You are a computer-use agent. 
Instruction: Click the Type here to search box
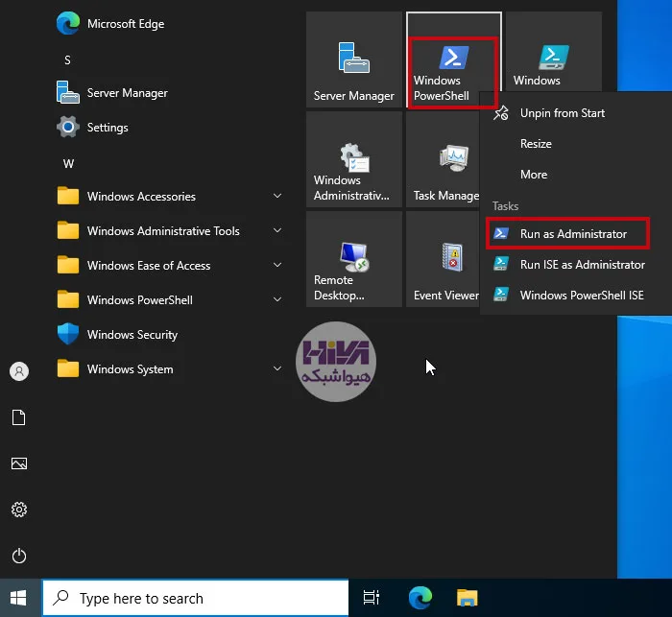196,598
